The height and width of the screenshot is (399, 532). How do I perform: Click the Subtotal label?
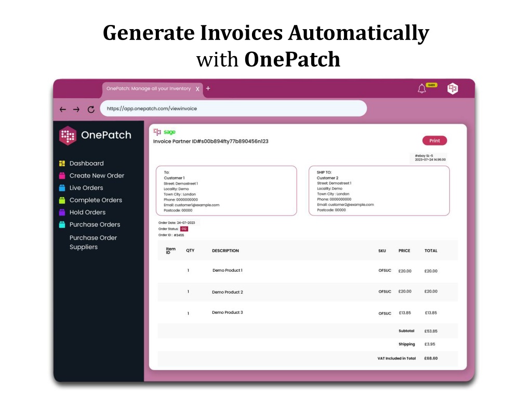(x=406, y=331)
